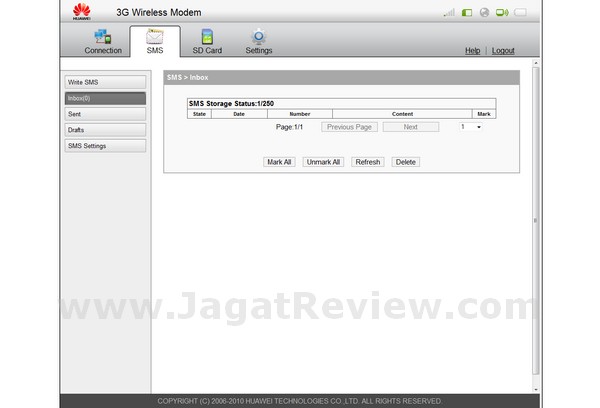600x408 pixels.
Task: Expand the page number dropdown
Action: 478,127
